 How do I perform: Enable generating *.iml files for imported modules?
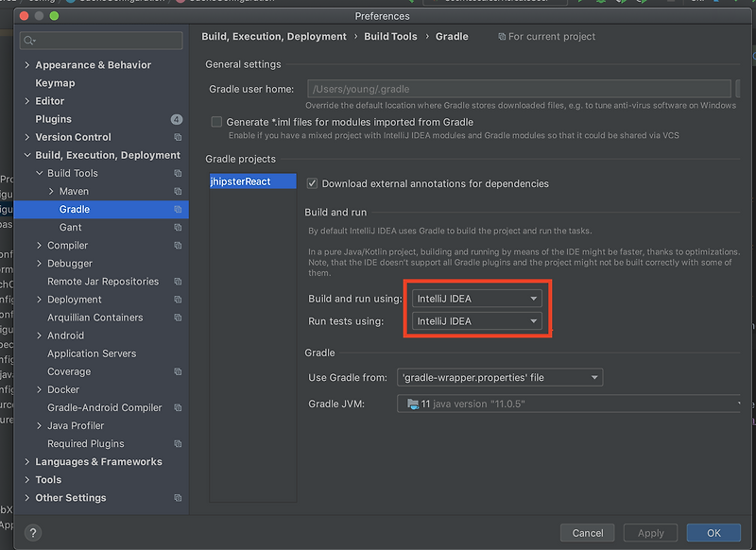(x=216, y=121)
